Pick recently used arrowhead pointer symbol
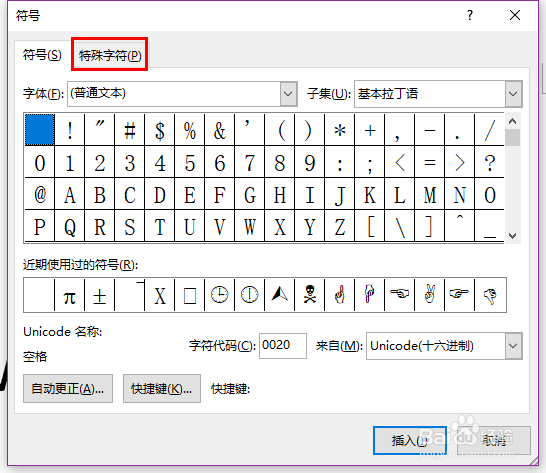 click(x=279, y=295)
